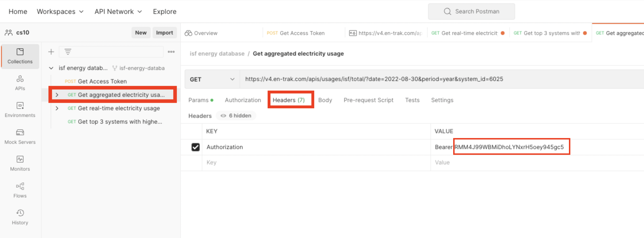
Task: Switch to Environments in the sidebar
Action: 20,110
